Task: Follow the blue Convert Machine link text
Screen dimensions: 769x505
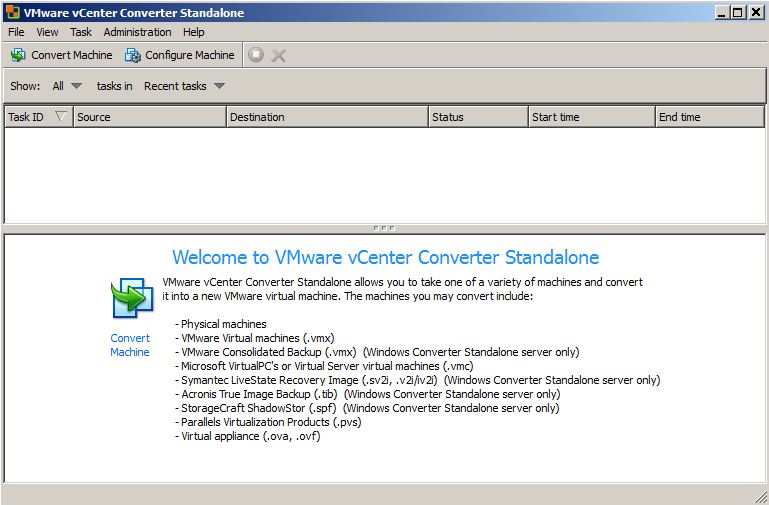Action: tap(130, 345)
